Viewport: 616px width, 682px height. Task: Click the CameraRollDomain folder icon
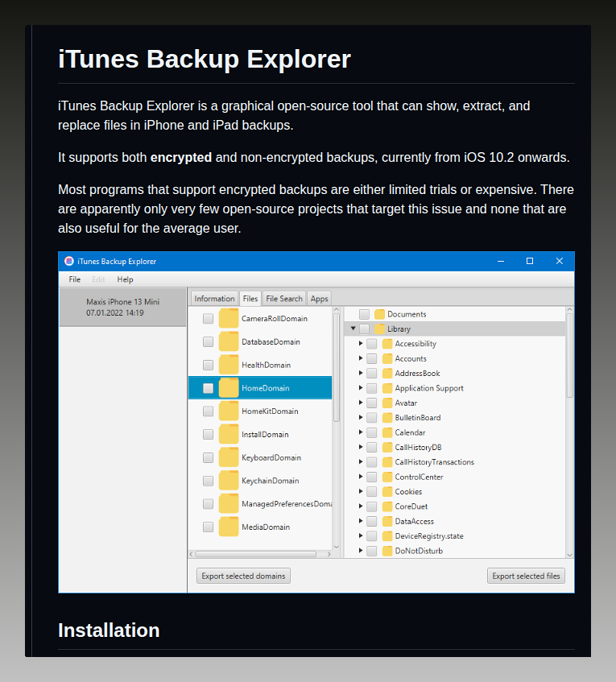coord(229,318)
